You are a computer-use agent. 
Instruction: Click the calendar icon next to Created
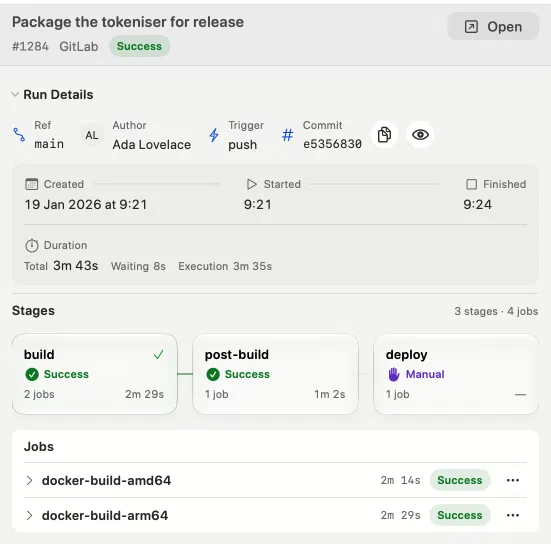coord(32,184)
